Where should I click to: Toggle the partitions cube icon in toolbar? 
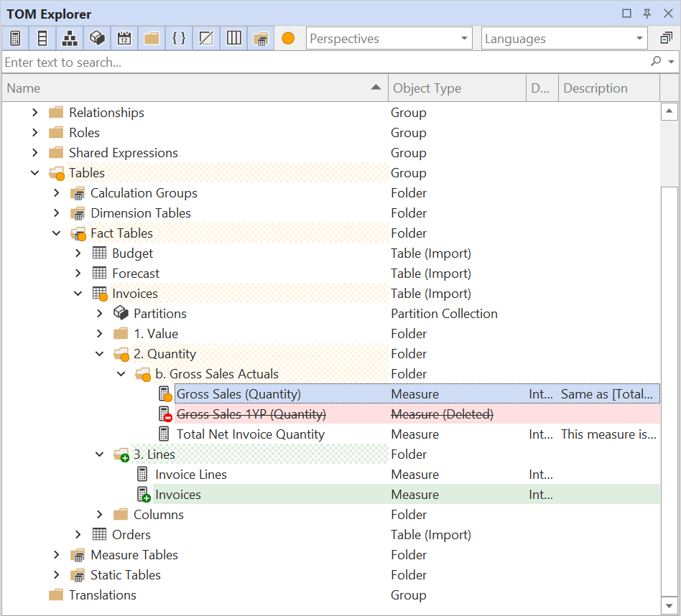(97, 38)
